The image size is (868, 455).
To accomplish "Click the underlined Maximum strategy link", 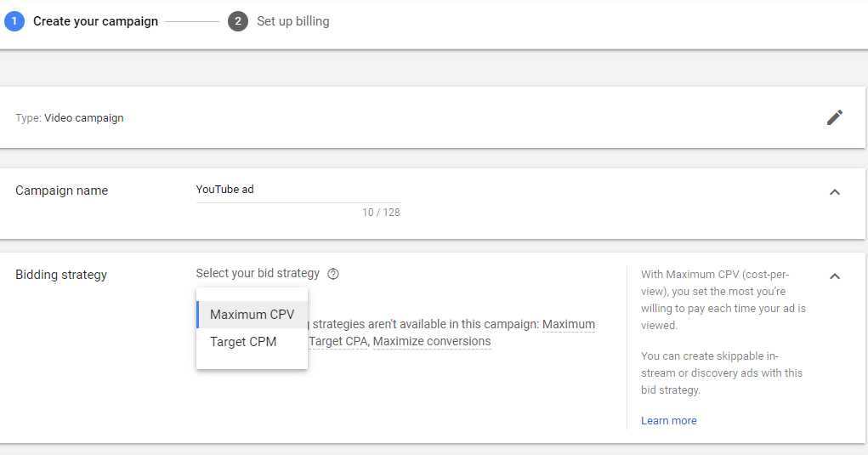I will click(568, 324).
